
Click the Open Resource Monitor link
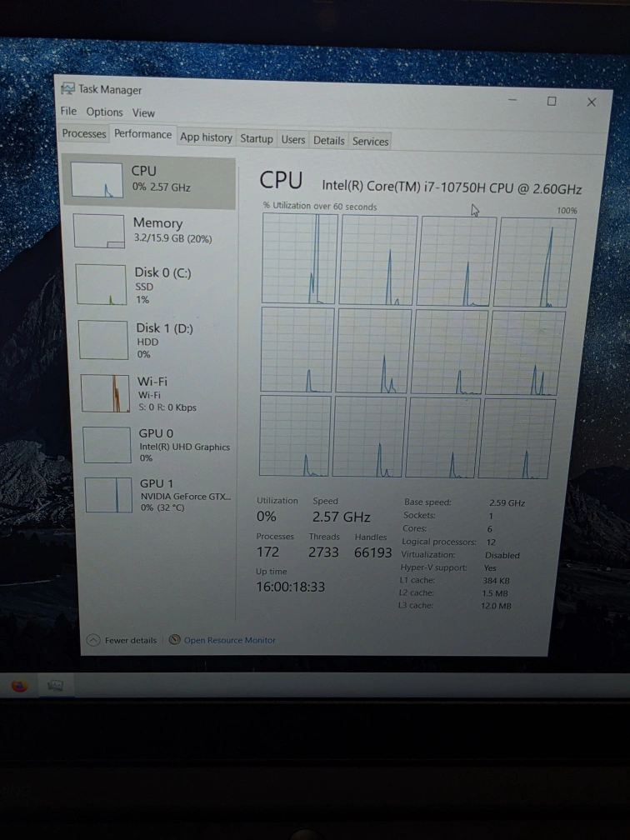tap(229, 640)
